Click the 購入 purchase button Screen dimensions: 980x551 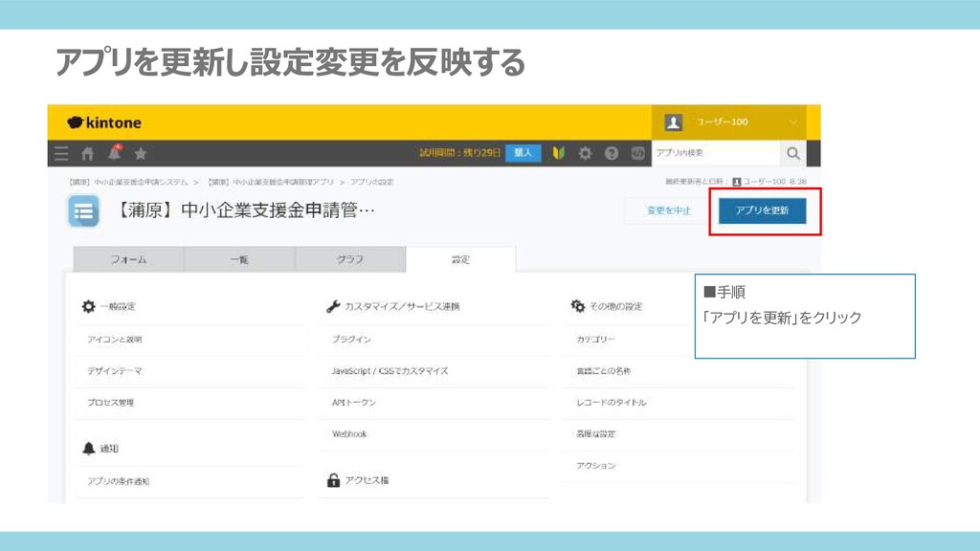coord(523,152)
